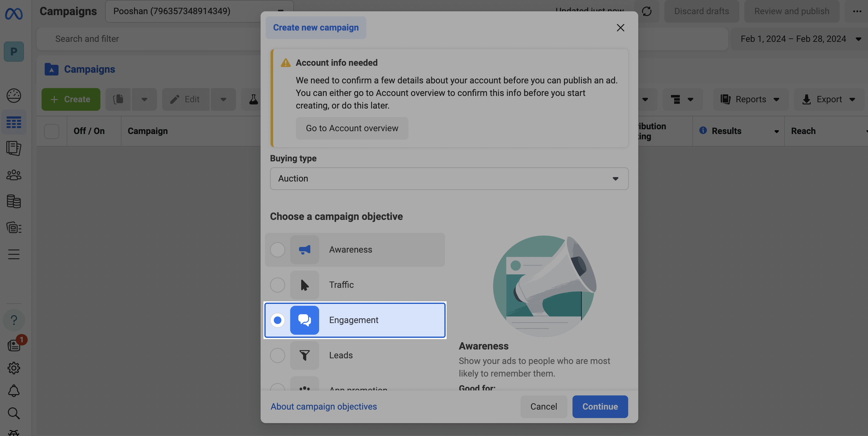The image size is (868, 436).
Task: Click the refresh data icon
Action: pos(647,11)
